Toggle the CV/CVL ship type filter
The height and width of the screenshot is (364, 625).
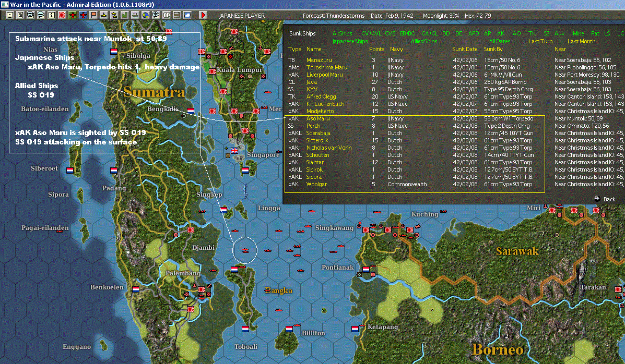click(x=371, y=33)
